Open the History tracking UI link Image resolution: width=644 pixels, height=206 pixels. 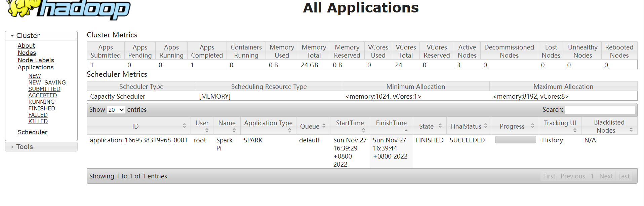pyautogui.click(x=552, y=140)
